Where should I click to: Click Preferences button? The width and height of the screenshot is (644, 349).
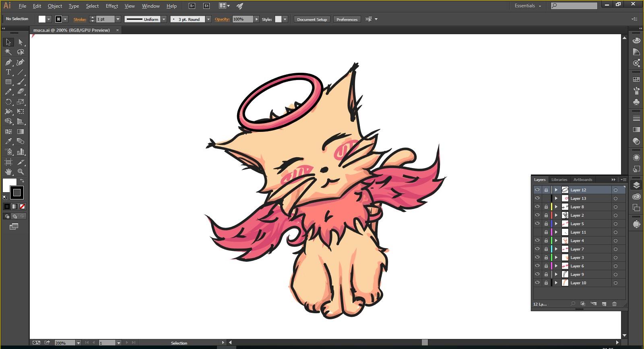pyautogui.click(x=347, y=19)
